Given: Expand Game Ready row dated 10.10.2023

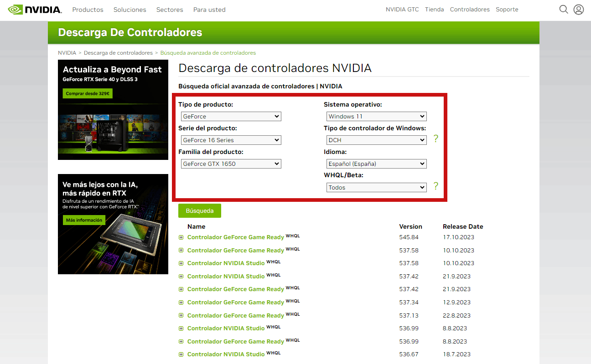Looking at the screenshot, I should [181, 250].
